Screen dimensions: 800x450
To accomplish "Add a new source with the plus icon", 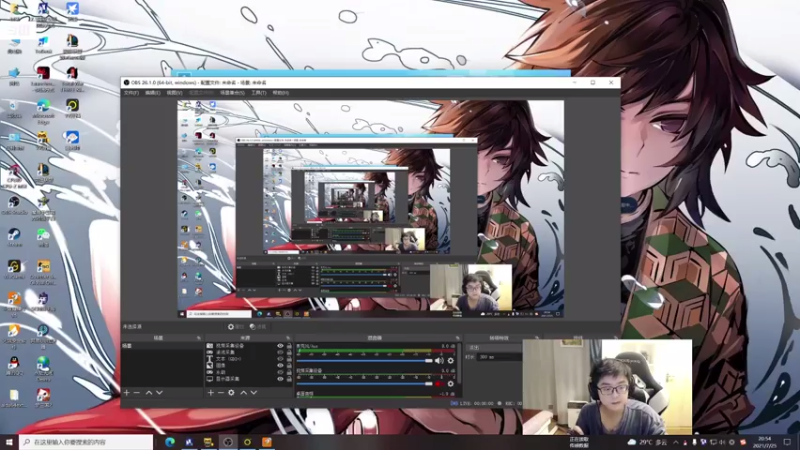I will [x=211, y=393].
